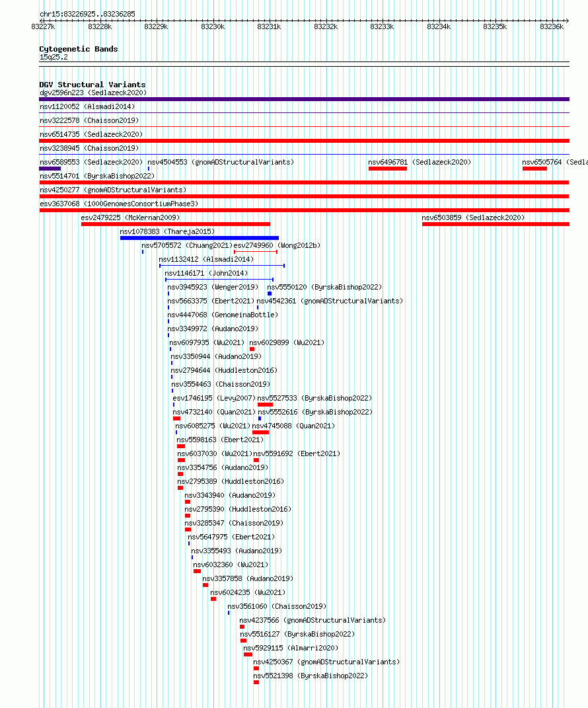Click the nsv4504553 gnomAD structural variant label
588x708 pixels.
pyautogui.click(x=221, y=162)
